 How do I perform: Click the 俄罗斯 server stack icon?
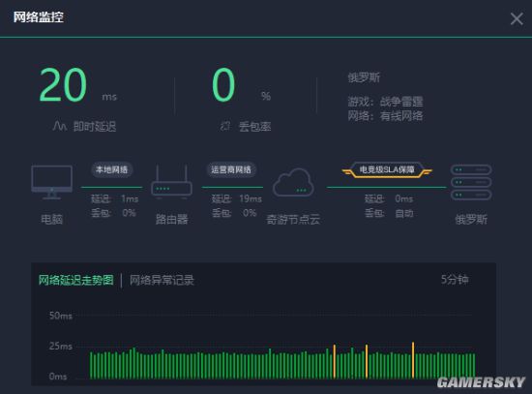pyautogui.click(x=471, y=182)
